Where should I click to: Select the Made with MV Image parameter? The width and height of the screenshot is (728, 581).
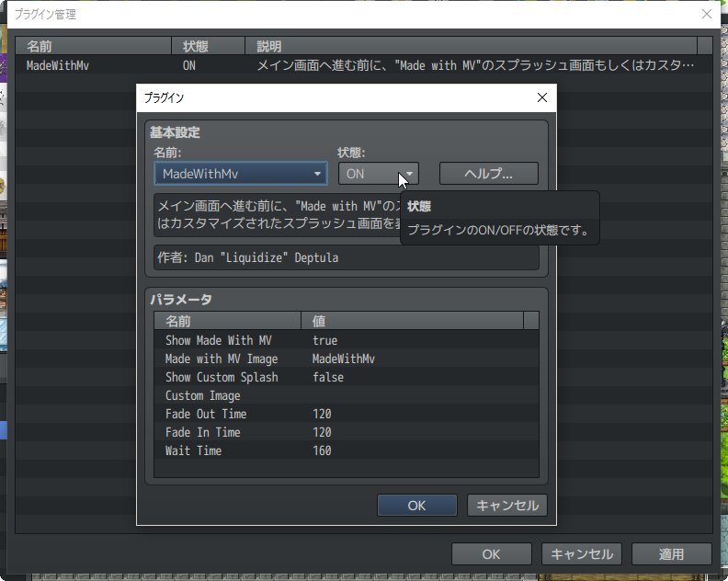[x=347, y=359]
